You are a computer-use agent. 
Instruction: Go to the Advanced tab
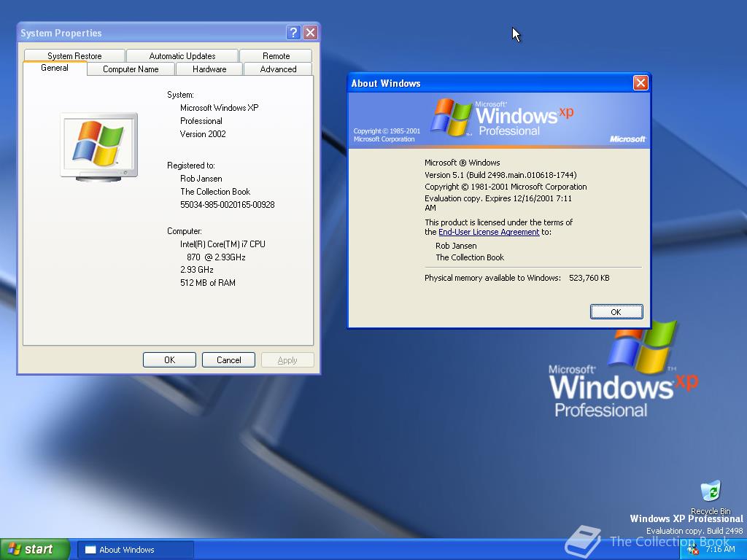coord(278,69)
